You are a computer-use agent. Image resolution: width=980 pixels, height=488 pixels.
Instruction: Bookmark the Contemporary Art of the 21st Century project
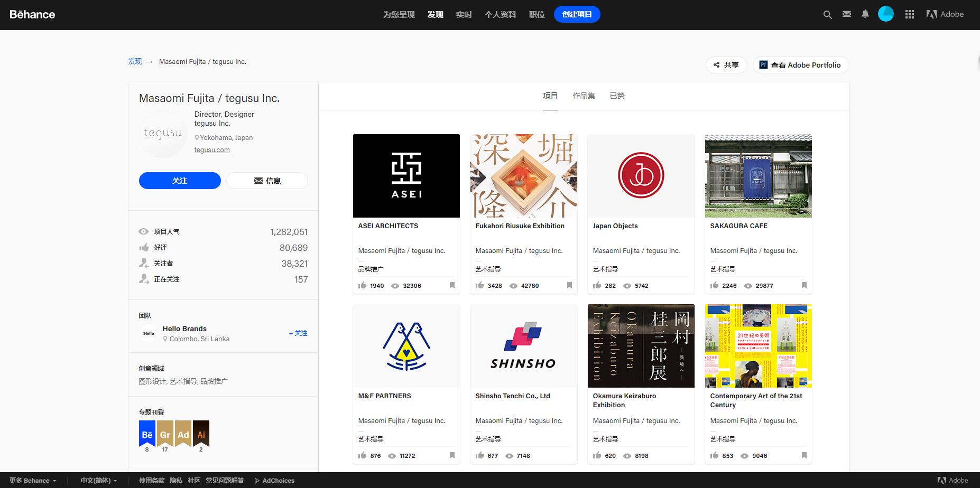[x=804, y=455]
